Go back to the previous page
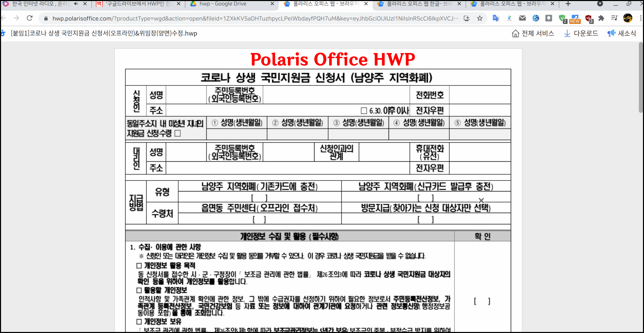This screenshot has width=644, height=333. click(4, 18)
